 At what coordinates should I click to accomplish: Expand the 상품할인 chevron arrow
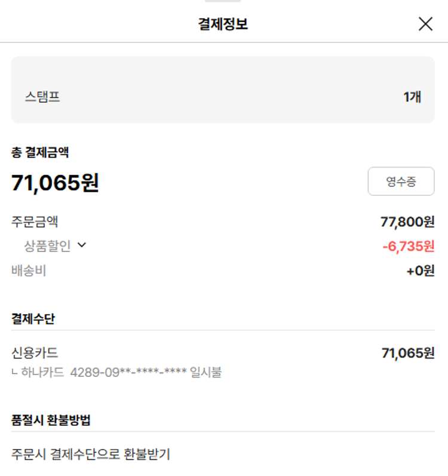coord(82,245)
